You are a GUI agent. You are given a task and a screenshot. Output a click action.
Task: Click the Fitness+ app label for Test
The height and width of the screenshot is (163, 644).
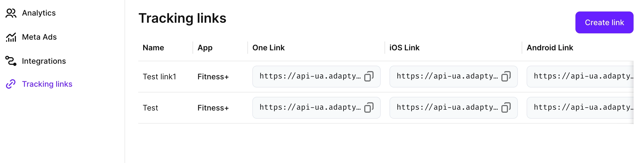pyautogui.click(x=213, y=108)
